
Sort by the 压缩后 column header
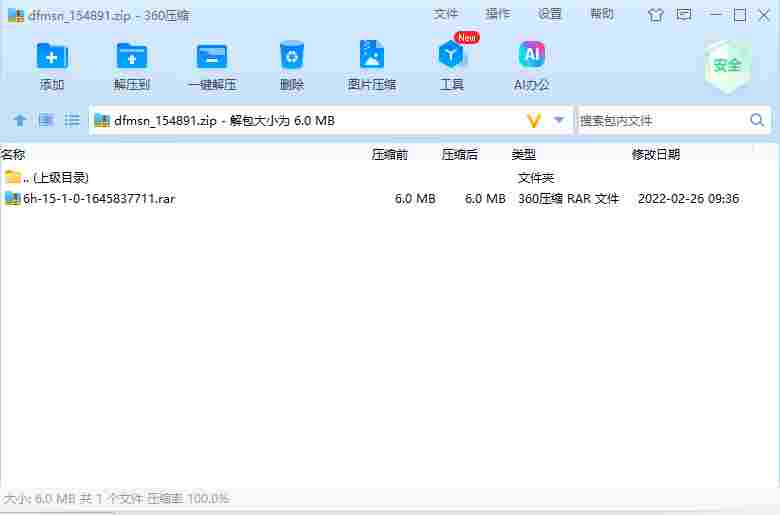click(460, 155)
